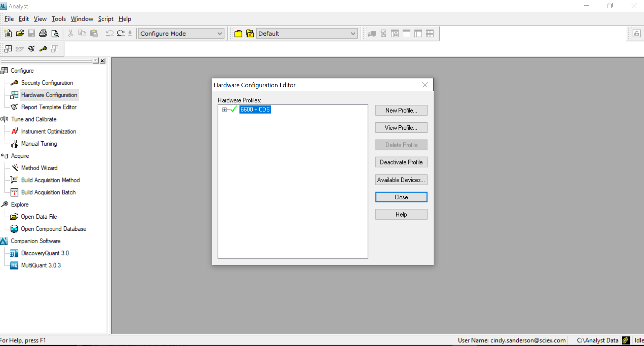Click the Hardware Configuration toolbar icon
This screenshot has width=644, height=346.
tap(8, 49)
